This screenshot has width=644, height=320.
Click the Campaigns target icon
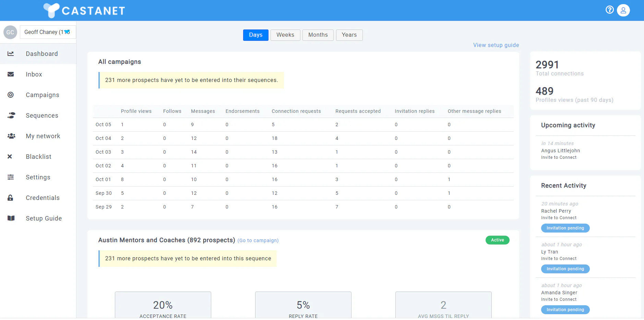click(x=11, y=95)
